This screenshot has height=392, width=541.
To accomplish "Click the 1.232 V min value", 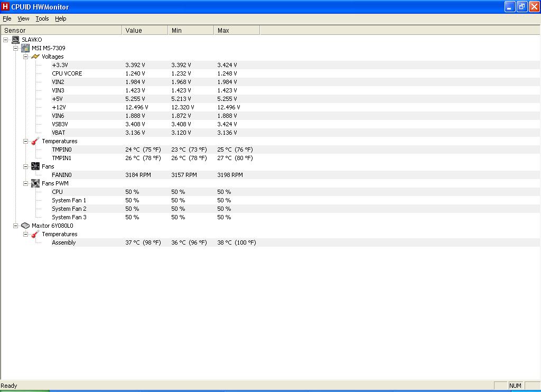I will (x=181, y=73).
